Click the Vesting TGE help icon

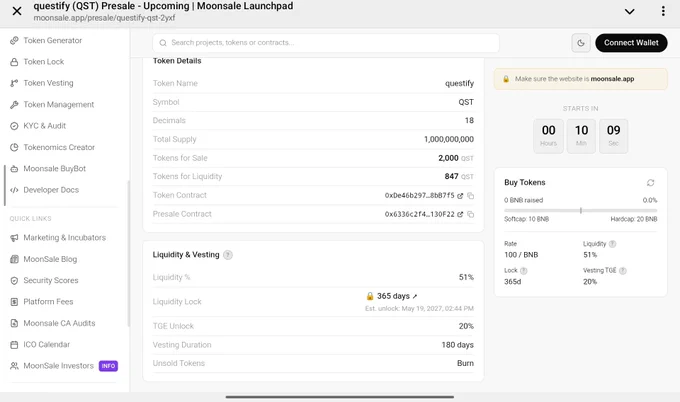(623, 271)
